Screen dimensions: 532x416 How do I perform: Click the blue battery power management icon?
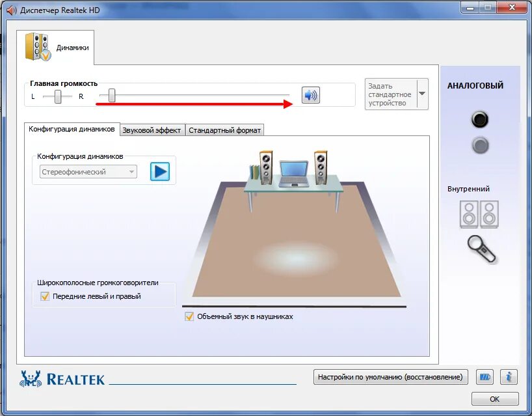point(485,377)
